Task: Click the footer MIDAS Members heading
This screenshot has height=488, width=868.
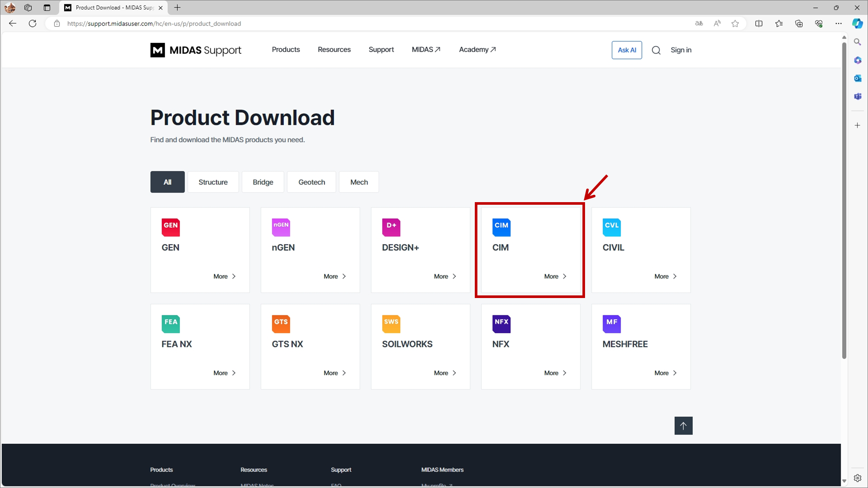Action: tap(442, 470)
